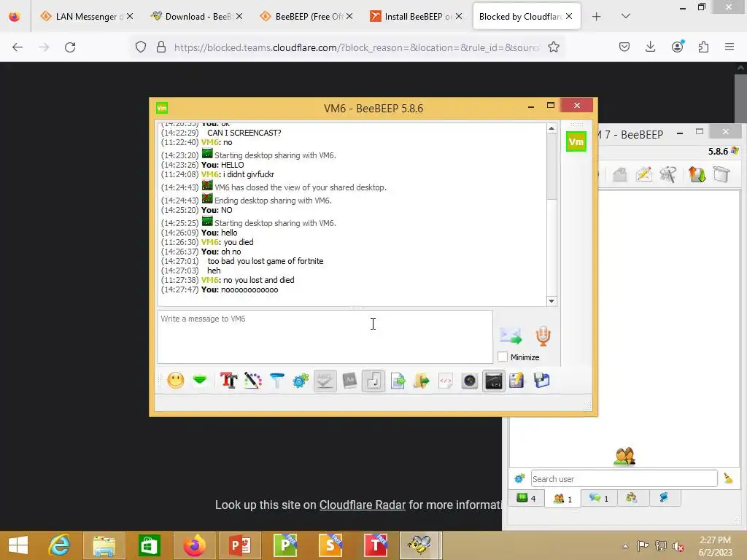Check the Minimize checkbox

pyautogui.click(x=502, y=357)
